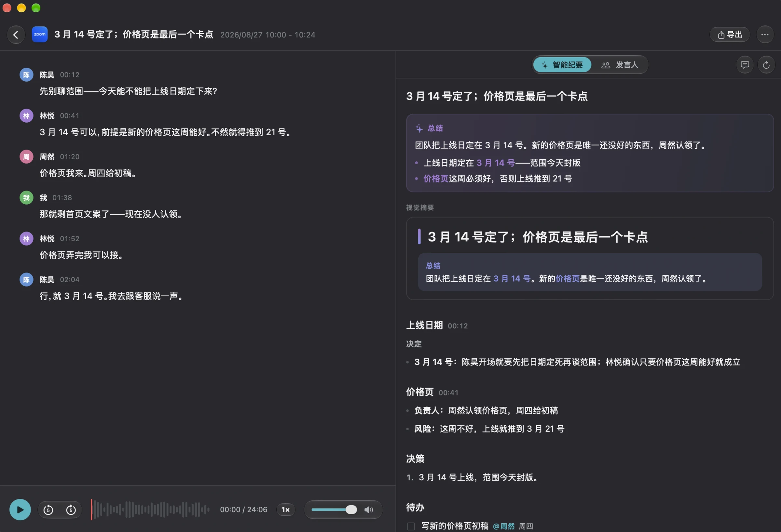
Task: Click the macOS green fullscreen window button
Action: [36, 8]
